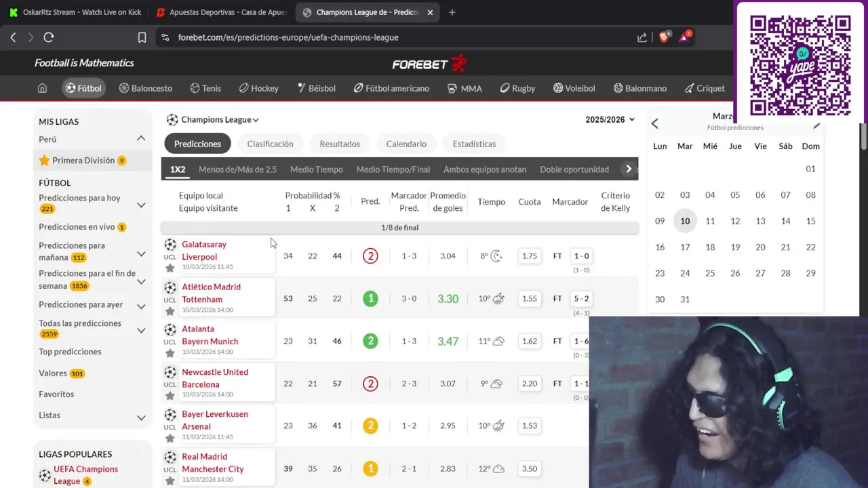
Task: Select Medio Tiempo prediction type
Action: click(x=317, y=169)
